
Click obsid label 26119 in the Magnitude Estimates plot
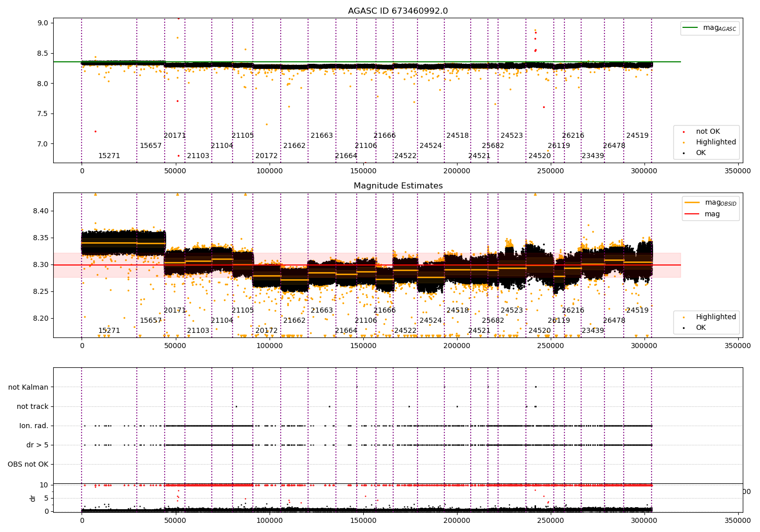[x=559, y=320]
